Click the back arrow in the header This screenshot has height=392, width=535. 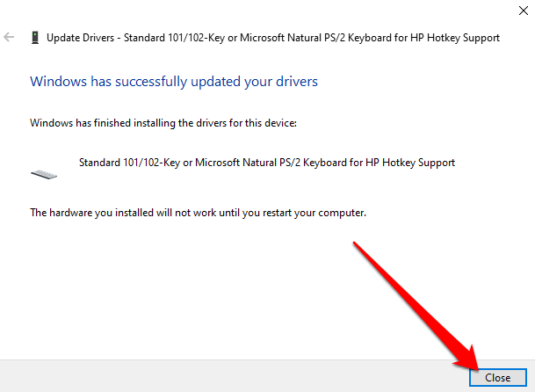(10, 38)
